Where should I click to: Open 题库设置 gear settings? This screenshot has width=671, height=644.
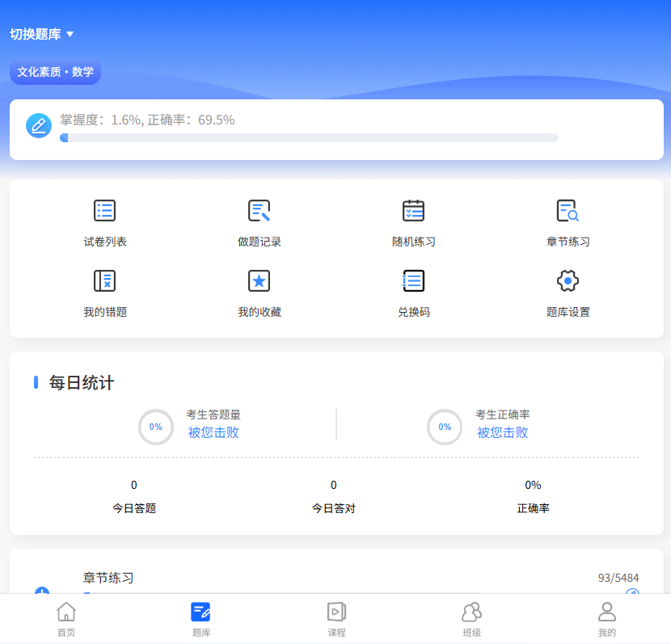coord(568,281)
